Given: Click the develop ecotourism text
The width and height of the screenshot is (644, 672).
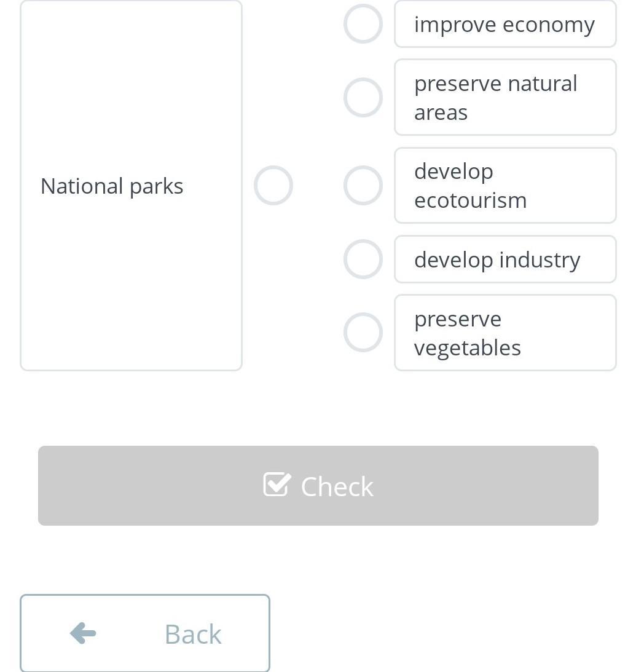Looking at the screenshot, I should pos(470,186).
